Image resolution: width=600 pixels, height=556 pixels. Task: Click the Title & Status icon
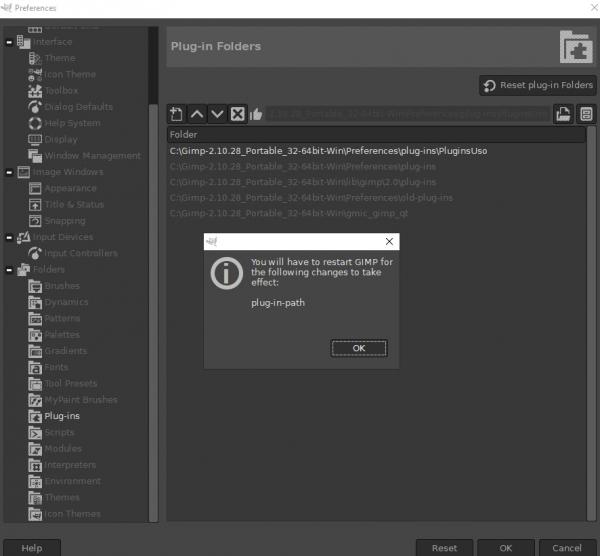click(35, 204)
